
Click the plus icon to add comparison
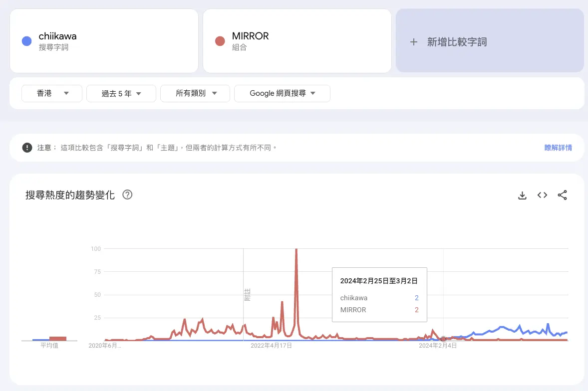click(414, 42)
